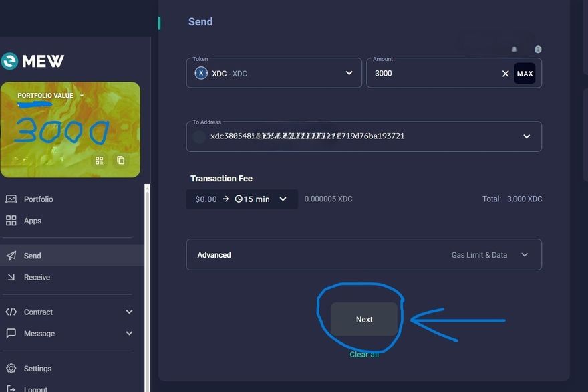Click the MEW logo icon

click(9, 61)
